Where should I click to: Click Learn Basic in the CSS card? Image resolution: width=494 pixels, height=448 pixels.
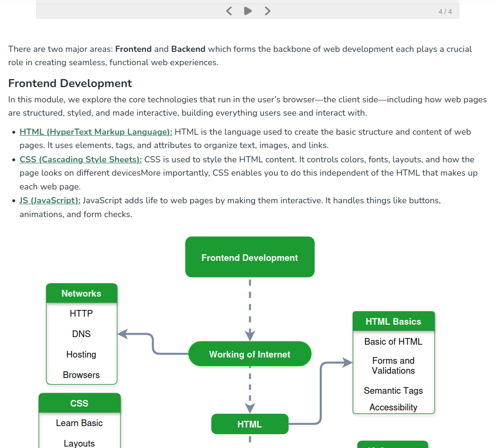point(79,423)
